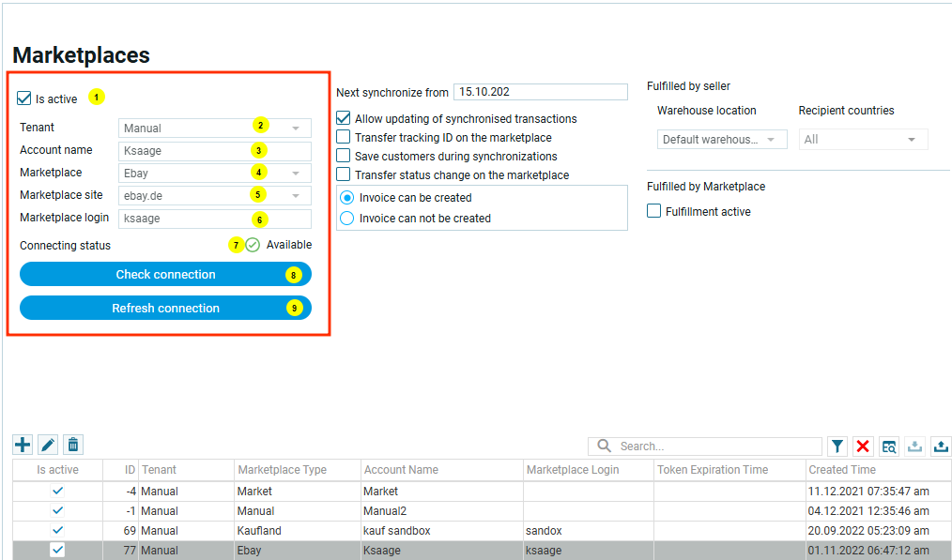Click the upload export icon at far right
This screenshot has width=952, height=560.
pos(941,446)
